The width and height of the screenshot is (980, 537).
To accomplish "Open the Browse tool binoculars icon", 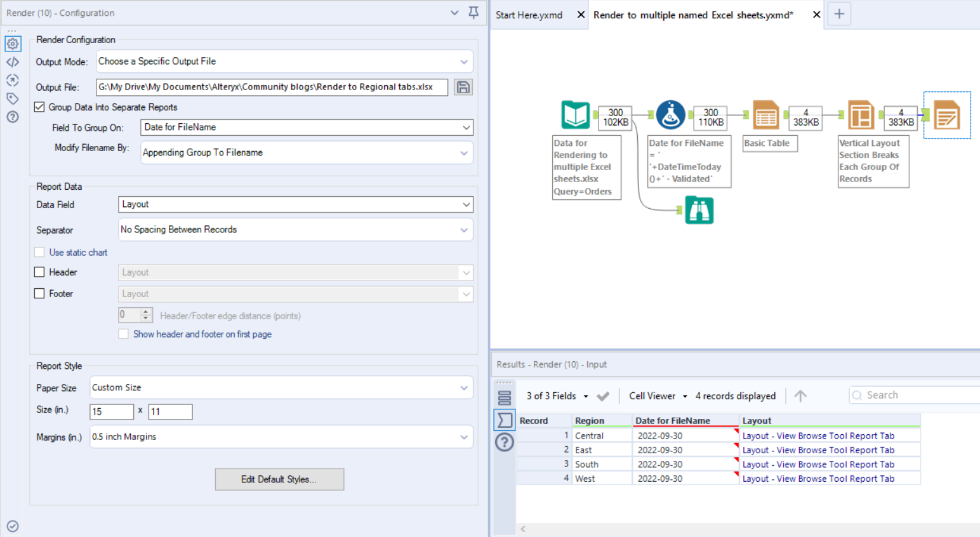I will coord(699,210).
